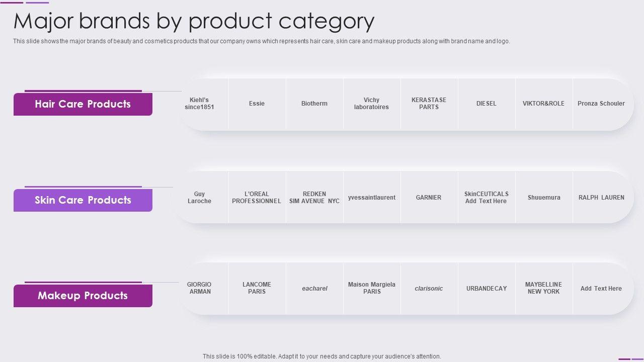Click the Pronza Schouler cell
Image resolution: width=644 pixels, height=362 pixels.
[x=601, y=104]
